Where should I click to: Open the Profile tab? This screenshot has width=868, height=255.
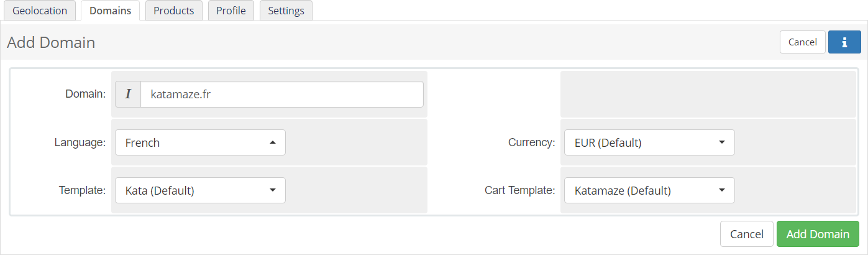tap(231, 11)
